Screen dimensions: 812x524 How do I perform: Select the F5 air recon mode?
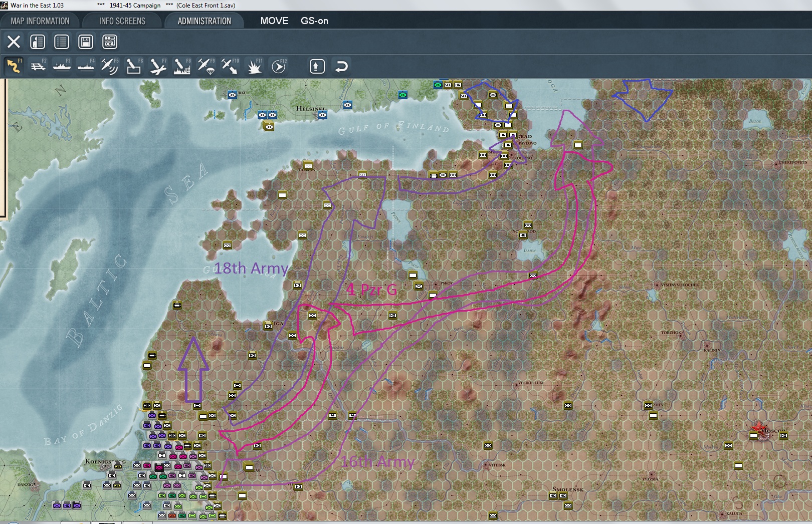[x=110, y=66]
